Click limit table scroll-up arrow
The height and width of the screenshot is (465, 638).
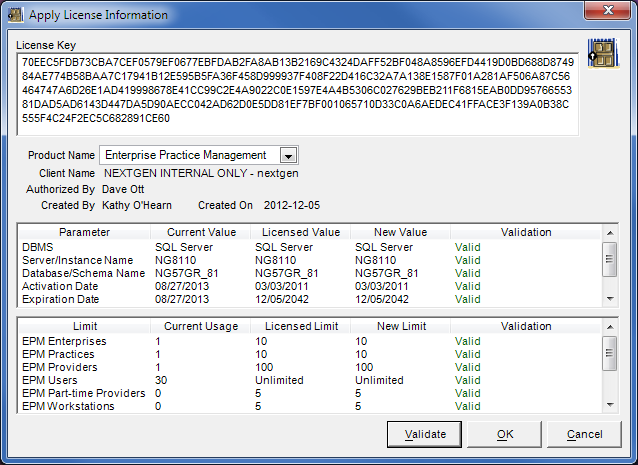[610, 327]
